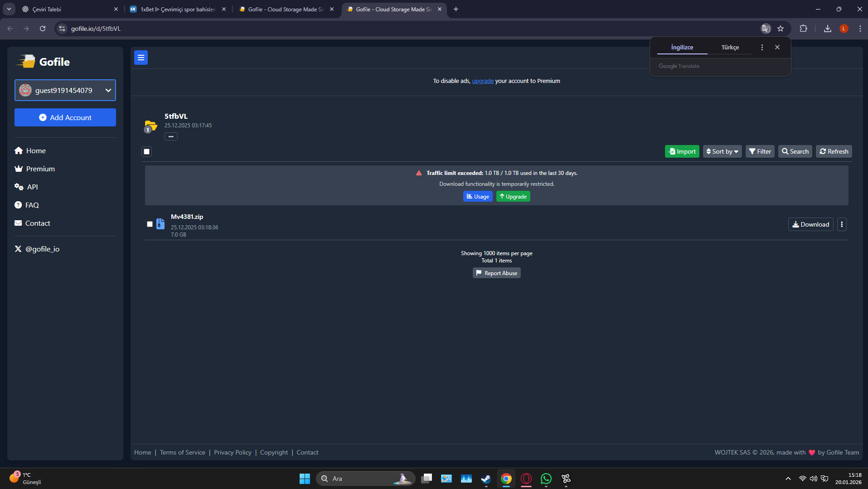Open the API sidebar item

[x=26, y=187]
